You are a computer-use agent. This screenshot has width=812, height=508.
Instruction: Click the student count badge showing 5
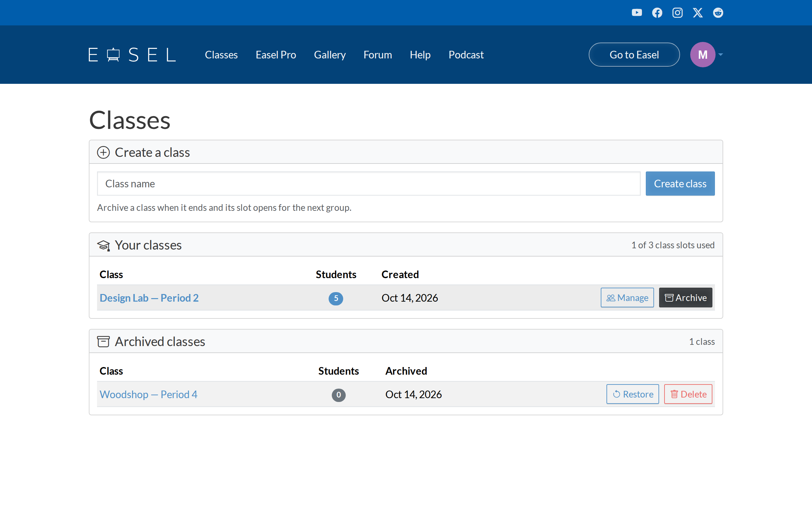[336, 298]
